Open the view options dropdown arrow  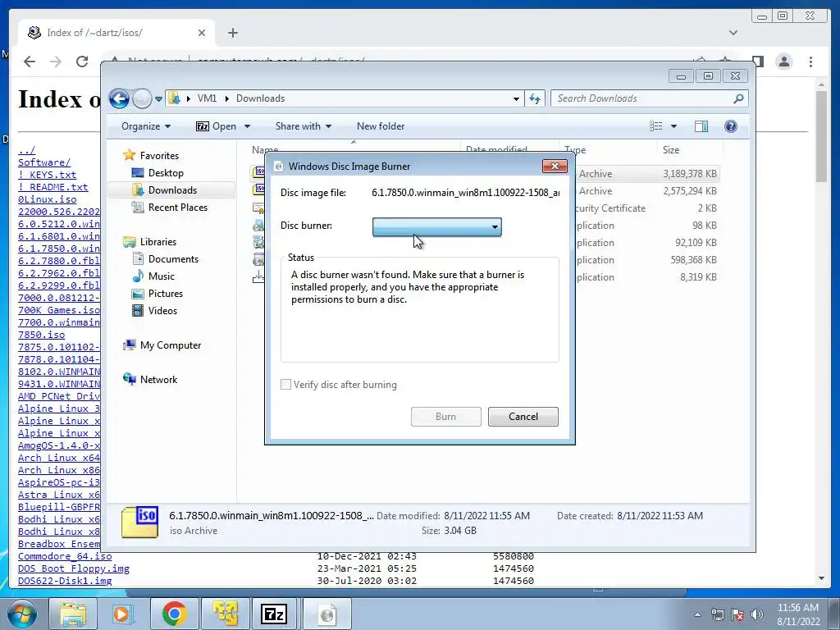click(674, 126)
